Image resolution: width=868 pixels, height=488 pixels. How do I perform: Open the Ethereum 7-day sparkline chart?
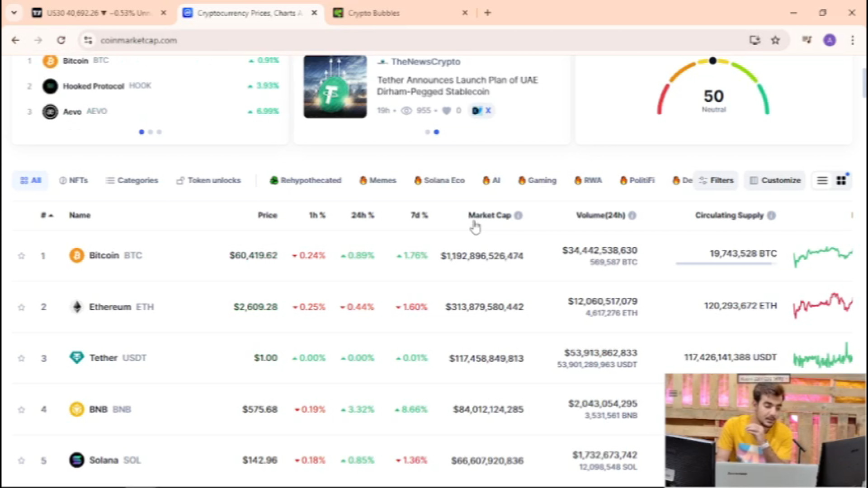823,306
